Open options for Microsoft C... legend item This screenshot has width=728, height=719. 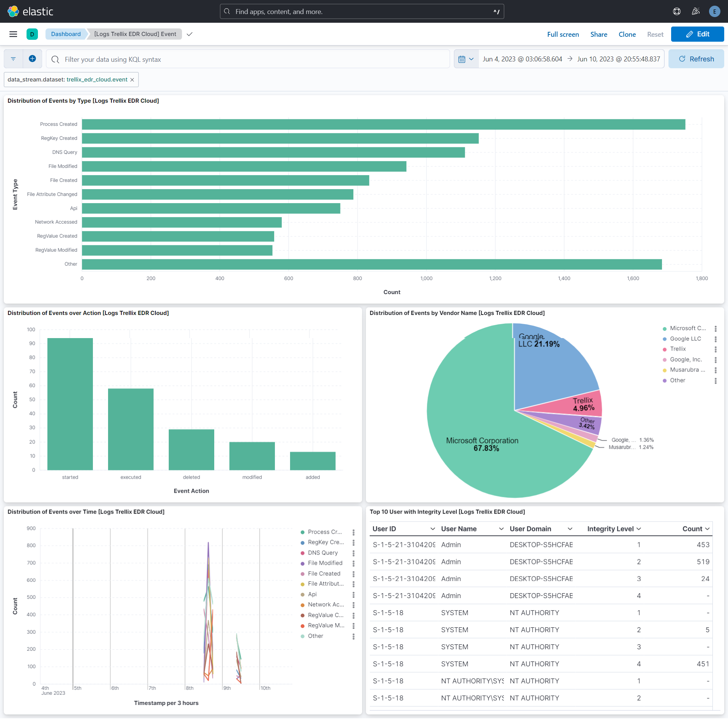[x=715, y=329]
